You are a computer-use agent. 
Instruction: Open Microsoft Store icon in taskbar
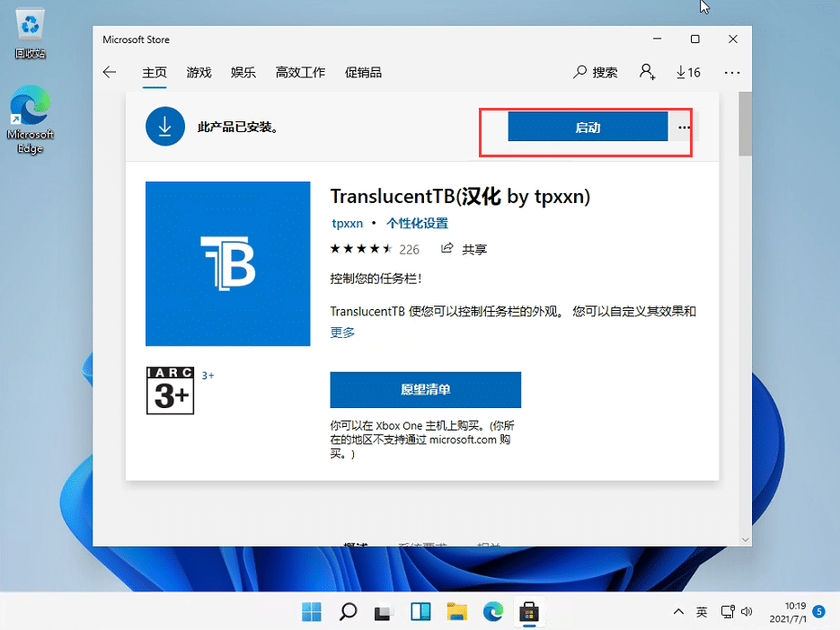tap(529, 612)
